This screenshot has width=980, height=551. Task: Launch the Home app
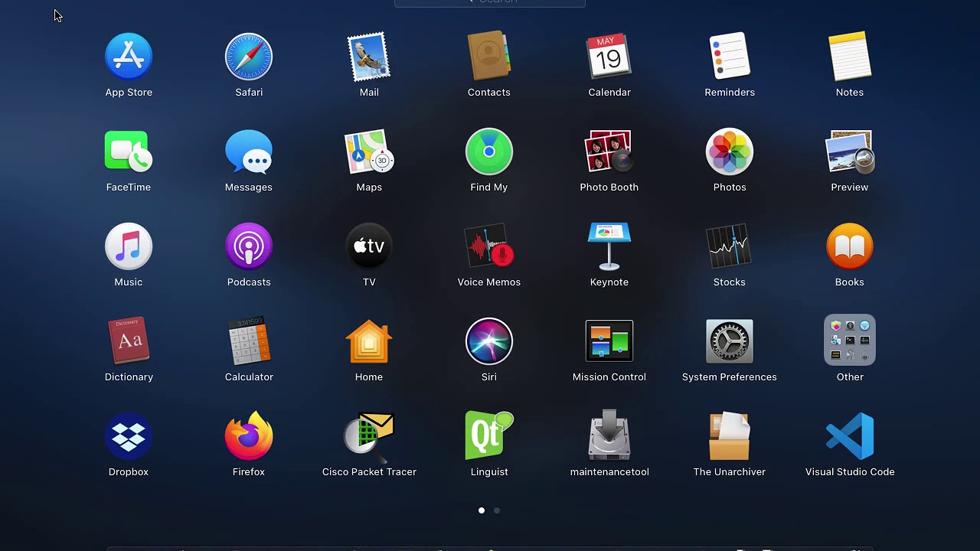[369, 341]
